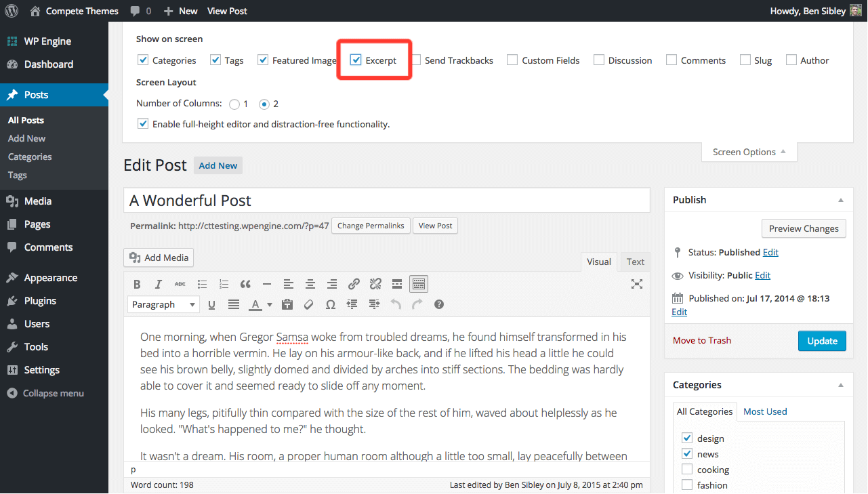Switch to the Text editor tab
This screenshot has height=494, width=868.
point(635,262)
